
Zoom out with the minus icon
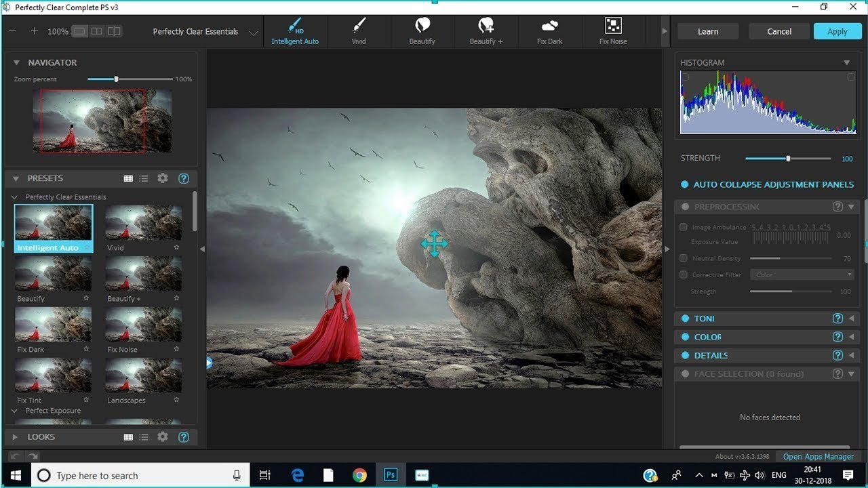13,31
